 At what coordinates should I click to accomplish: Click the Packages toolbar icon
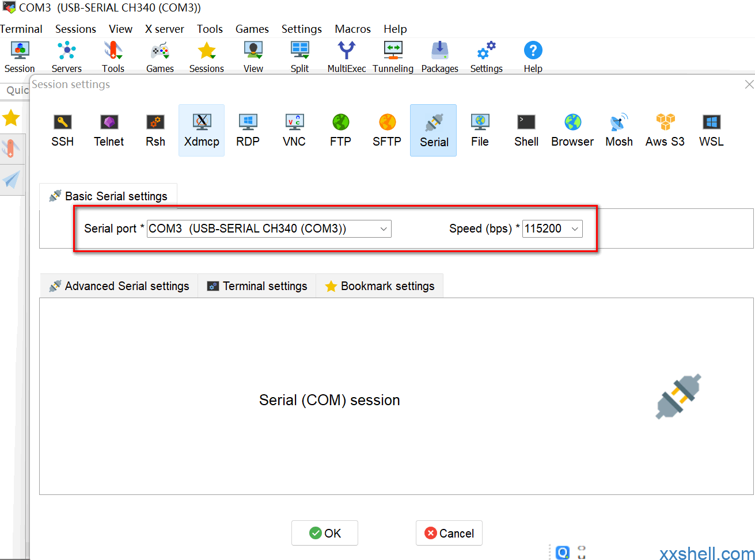click(439, 57)
